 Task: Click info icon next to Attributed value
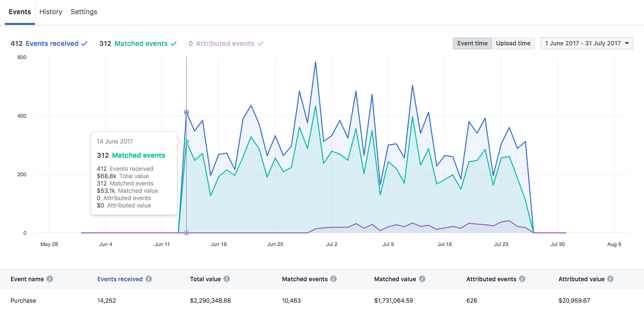click(610, 279)
